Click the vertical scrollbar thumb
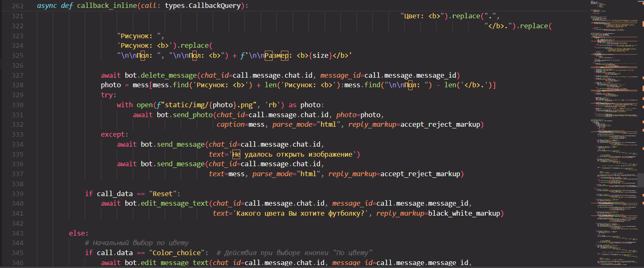The width and height of the screenshot is (644, 268). [641, 179]
